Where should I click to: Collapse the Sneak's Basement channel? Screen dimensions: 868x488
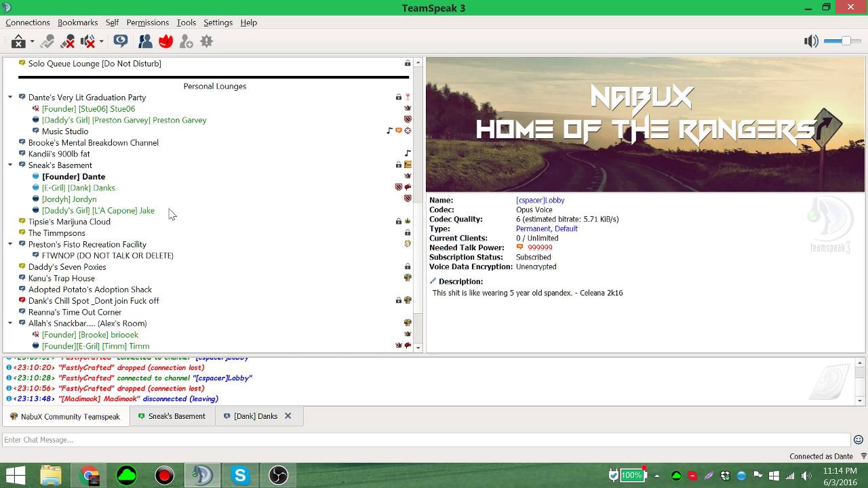click(10, 165)
